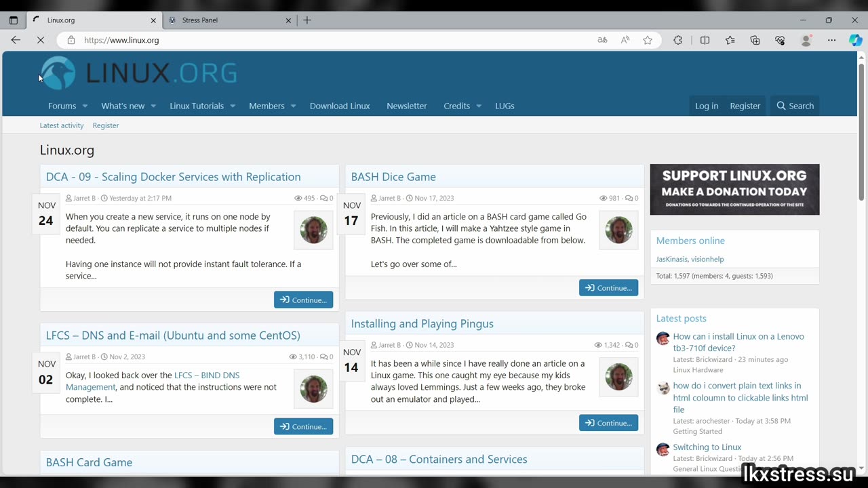View site information padlock icon

tap(71, 40)
